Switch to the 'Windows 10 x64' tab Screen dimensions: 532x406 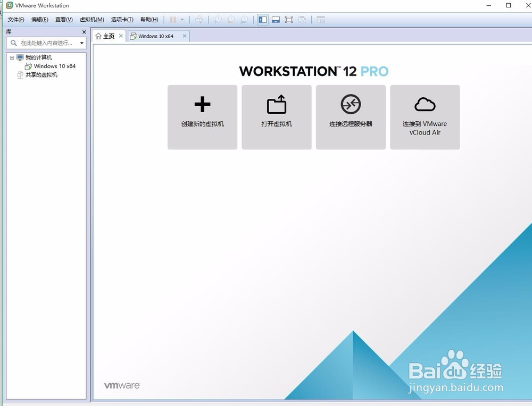tap(157, 36)
